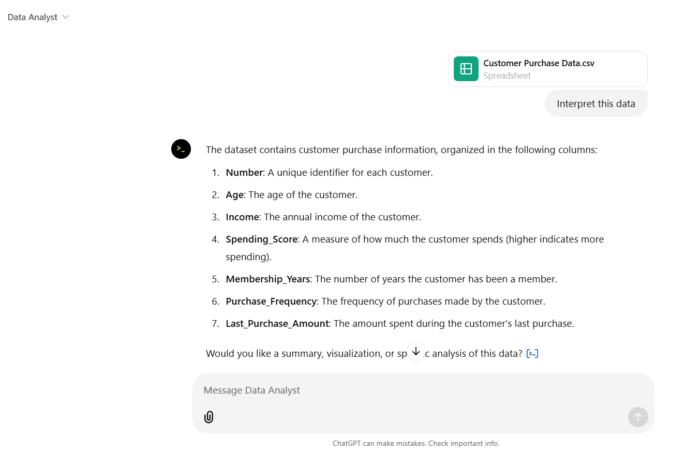
Task: Select the Last_Purchase_Amount column term
Action: 277,323
